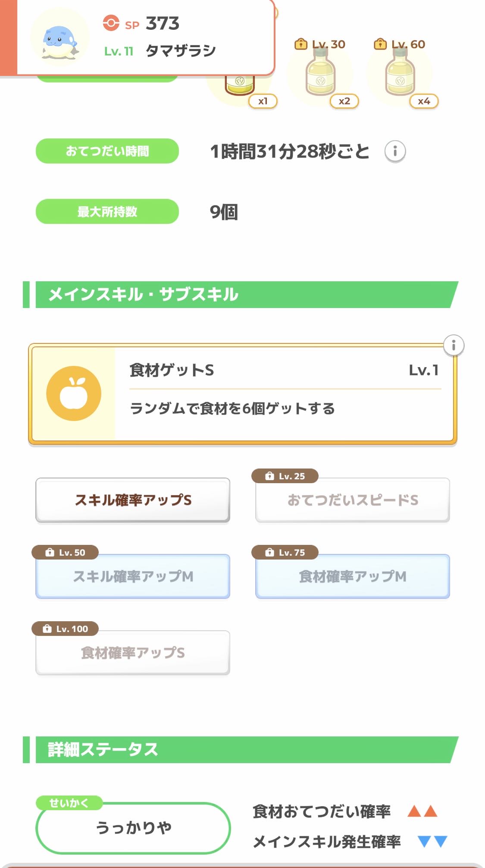485x868 pixels.
Task: Tap the orange up arrows for 食材おてつだい確率
Action: click(x=422, y=811)
